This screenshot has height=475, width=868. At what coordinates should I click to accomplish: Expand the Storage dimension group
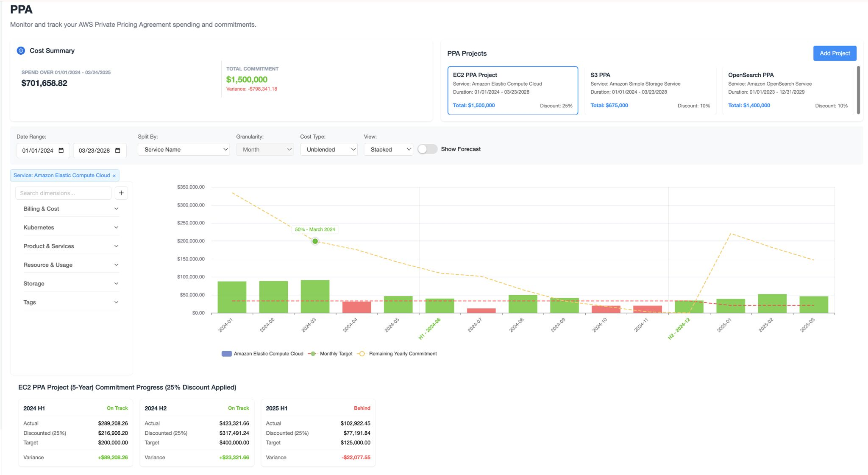71,283
